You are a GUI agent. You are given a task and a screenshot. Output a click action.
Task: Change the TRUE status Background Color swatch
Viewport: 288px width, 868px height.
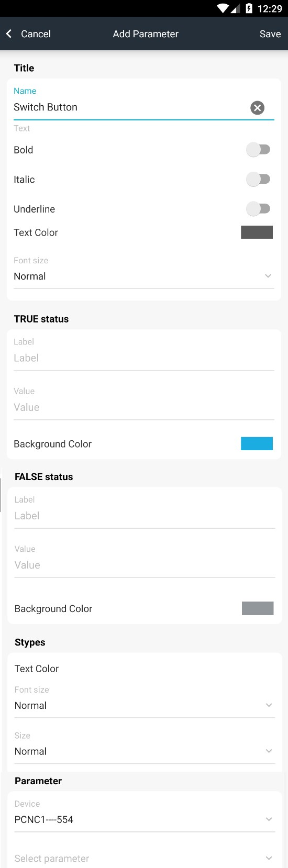click(x=257, y=443)
